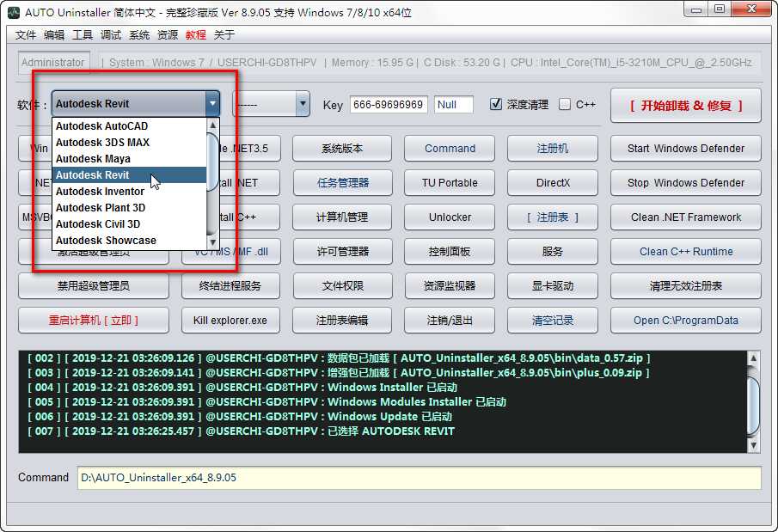Click 禁用超级管理员 button
Viewport: 778px width, 532px height.
pyautogui.click(x=94, y=286)
